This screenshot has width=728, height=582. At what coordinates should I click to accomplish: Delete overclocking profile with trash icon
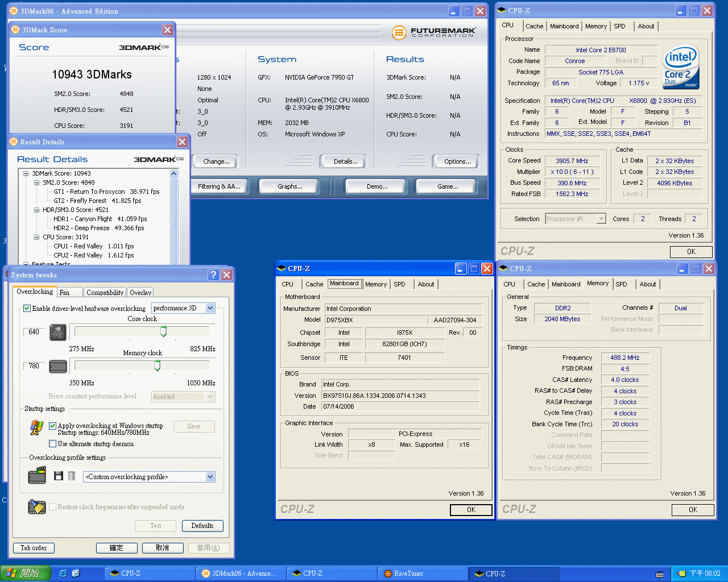pyautogui.click(x=72, y=476)
